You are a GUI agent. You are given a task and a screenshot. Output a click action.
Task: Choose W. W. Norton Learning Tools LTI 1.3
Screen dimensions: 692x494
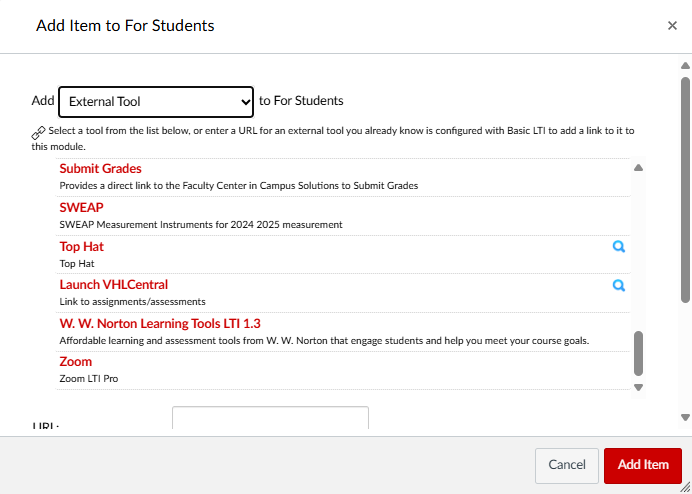pos(159,323)
